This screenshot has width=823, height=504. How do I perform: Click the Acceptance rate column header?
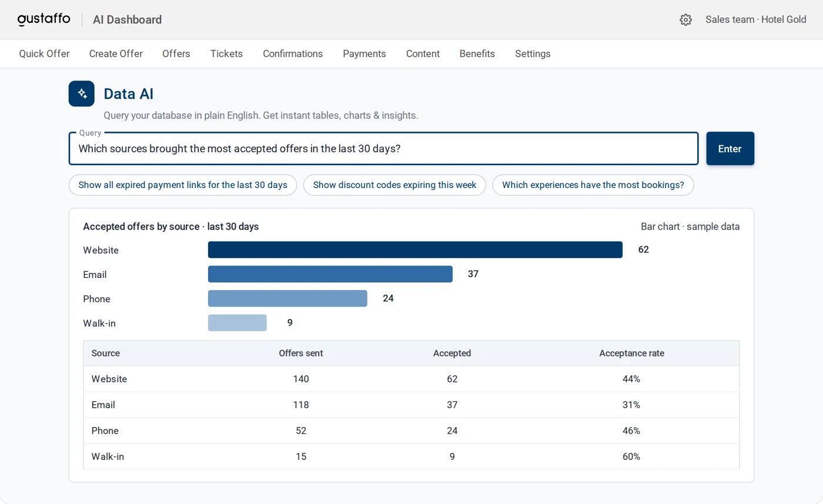coord(632,353)
